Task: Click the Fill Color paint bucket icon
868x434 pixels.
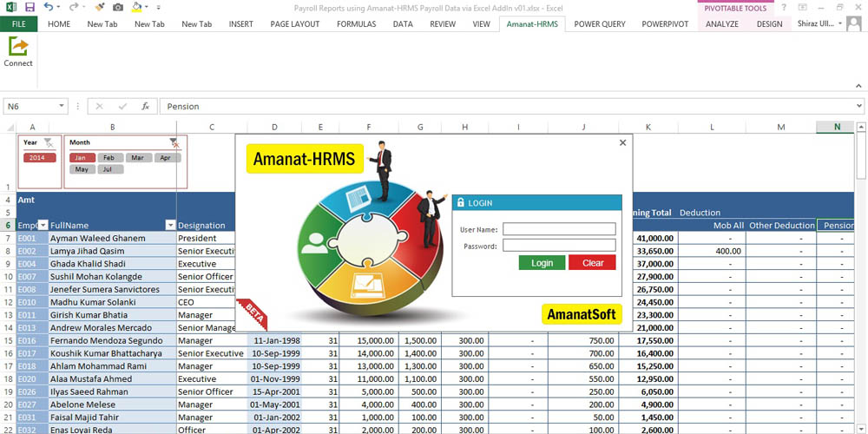Action: pyautogui.click(x=137, y=7)
